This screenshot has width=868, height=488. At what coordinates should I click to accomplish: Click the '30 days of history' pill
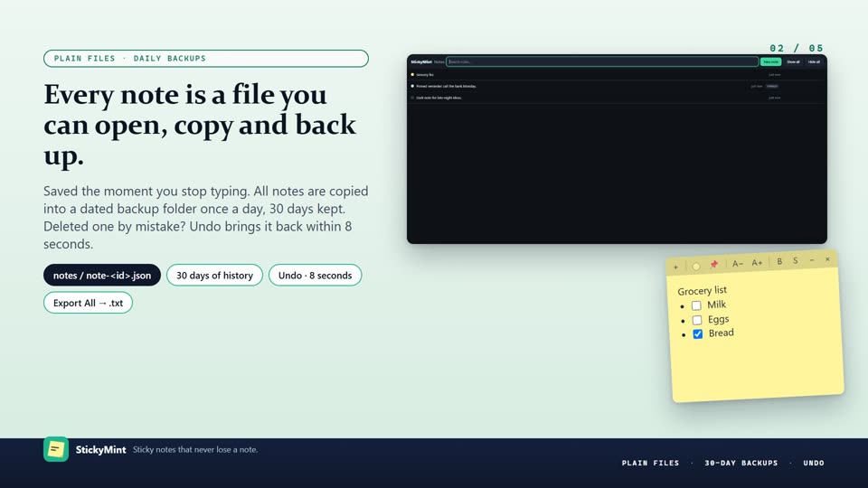tap(215, 275)
